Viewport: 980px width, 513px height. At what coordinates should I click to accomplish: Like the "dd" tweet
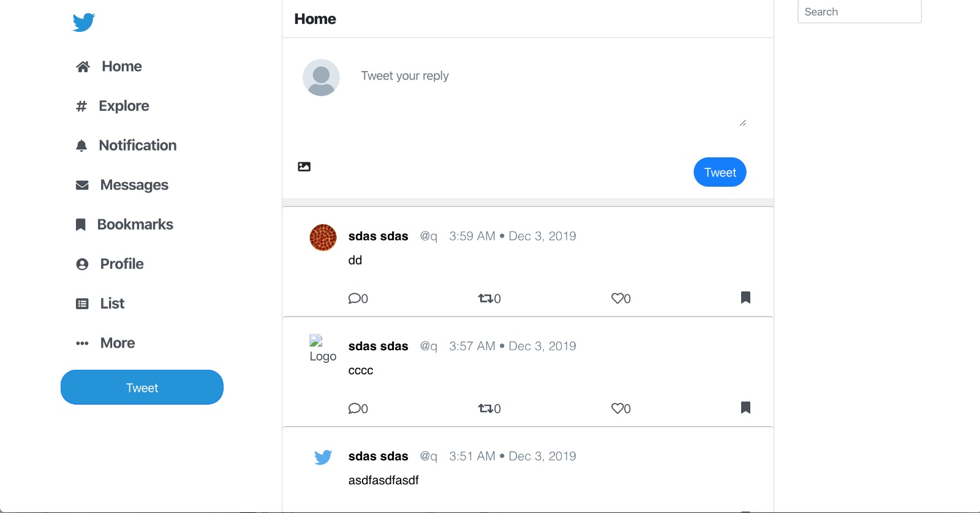[617, 298]
